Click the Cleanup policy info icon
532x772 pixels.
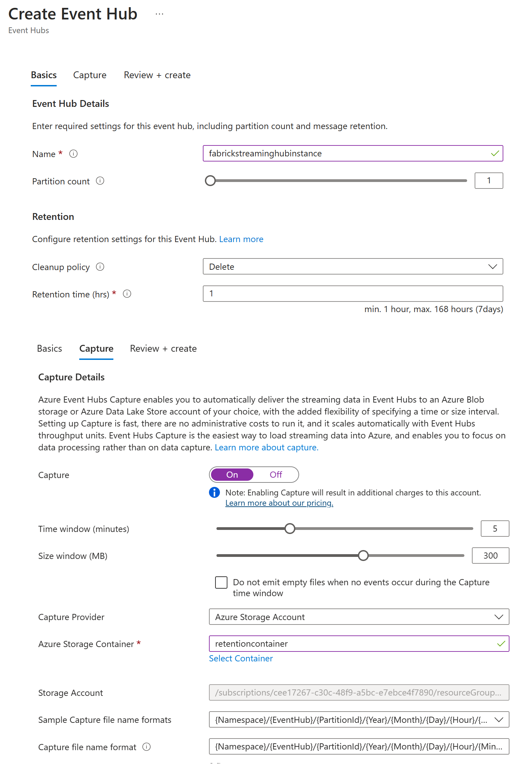coord(100,267)
